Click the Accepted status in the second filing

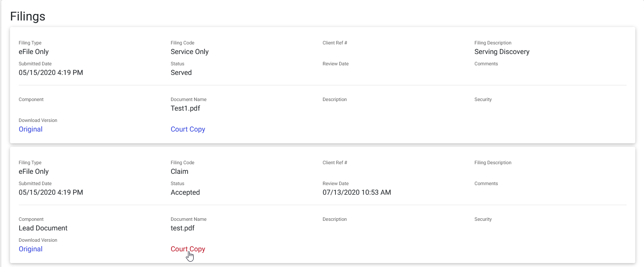click(x=185, y=192)
